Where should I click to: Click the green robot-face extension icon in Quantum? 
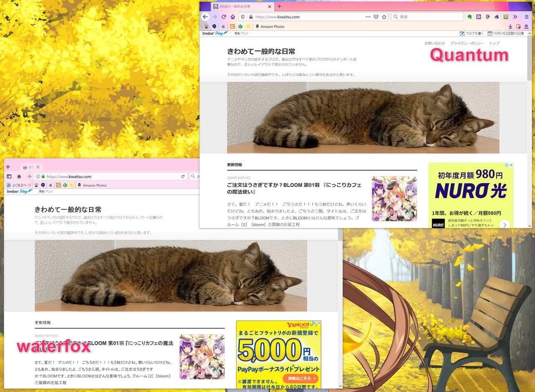[506, 17]
